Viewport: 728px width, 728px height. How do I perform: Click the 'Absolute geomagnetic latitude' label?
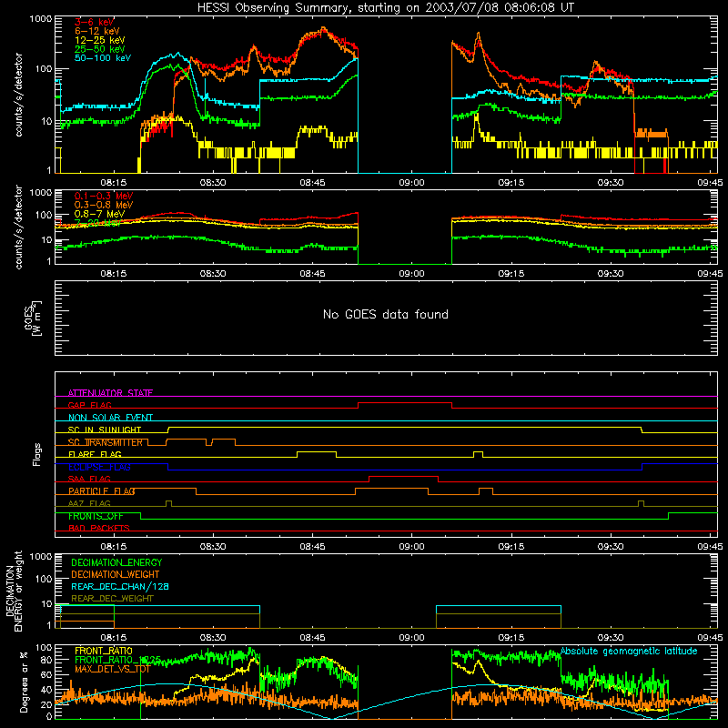coord(629,651)
